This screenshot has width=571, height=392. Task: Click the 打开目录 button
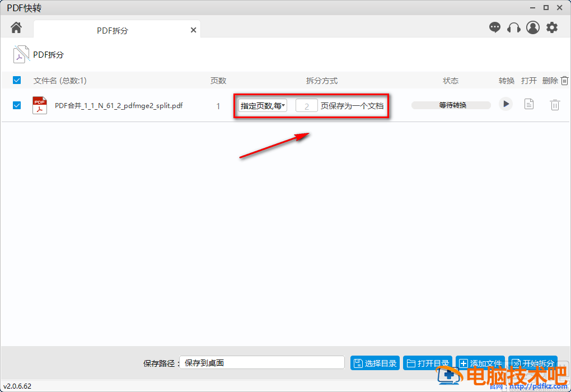(428, 363)
